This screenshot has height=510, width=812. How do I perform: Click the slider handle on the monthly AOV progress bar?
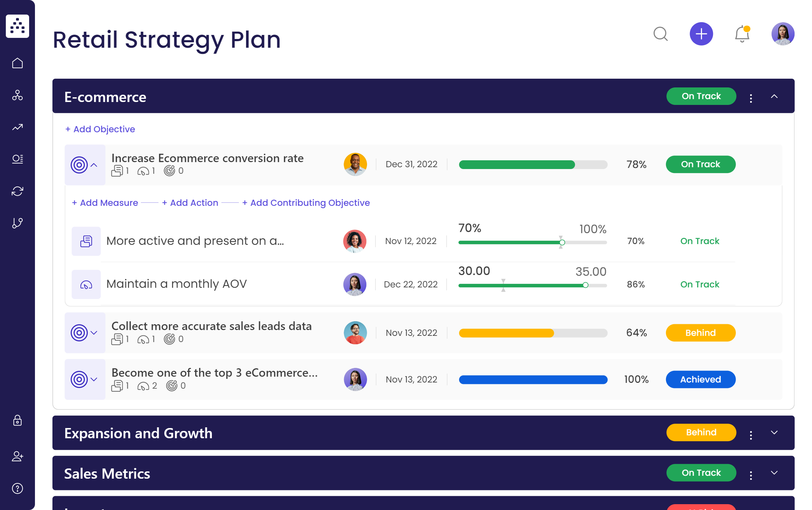coord(586,285)
